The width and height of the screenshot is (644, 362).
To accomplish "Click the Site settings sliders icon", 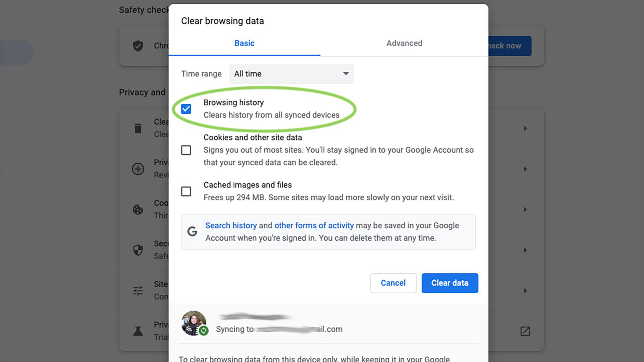I will [138, 290].
